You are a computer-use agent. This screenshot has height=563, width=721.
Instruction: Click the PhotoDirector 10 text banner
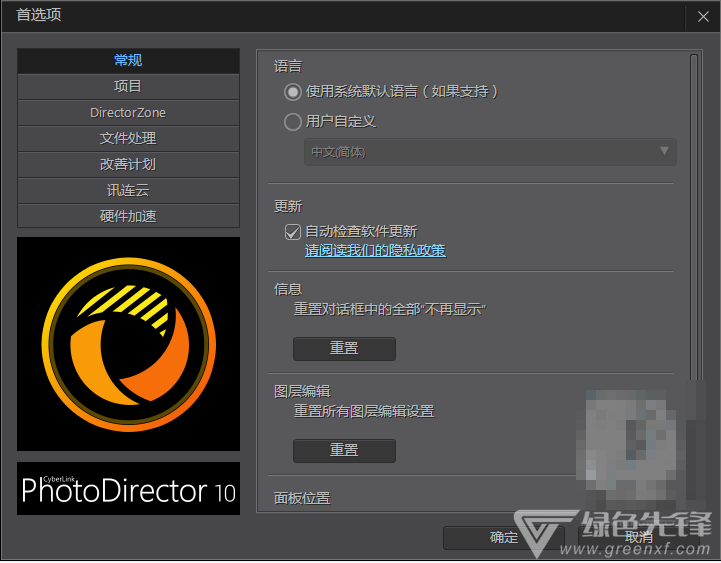click(128, 488)
